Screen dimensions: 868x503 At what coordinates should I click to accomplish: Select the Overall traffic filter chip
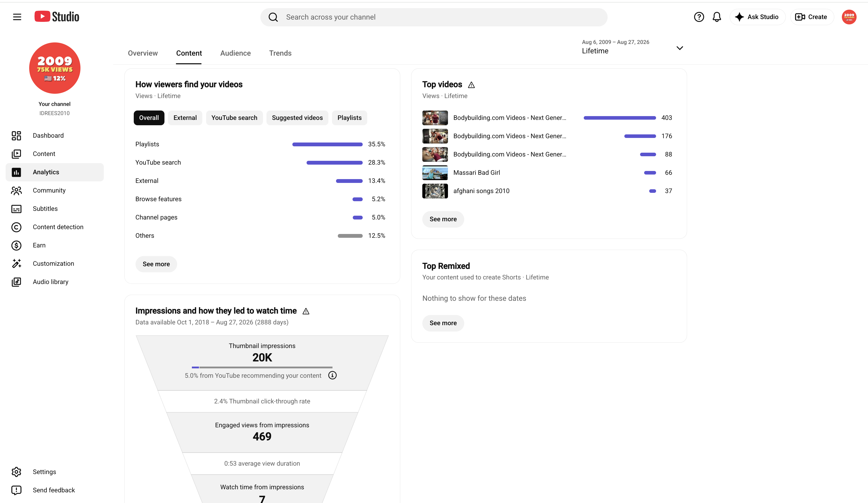(149, 118)
